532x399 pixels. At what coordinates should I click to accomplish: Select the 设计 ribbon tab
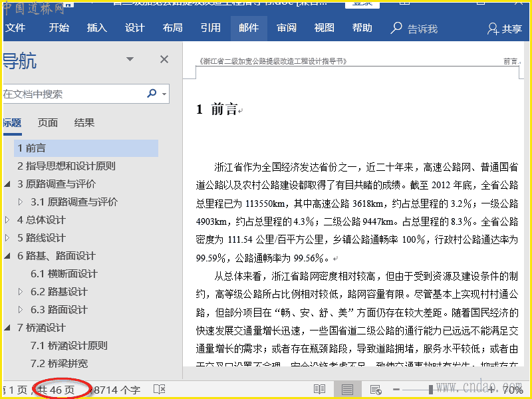tap(135, 28)
